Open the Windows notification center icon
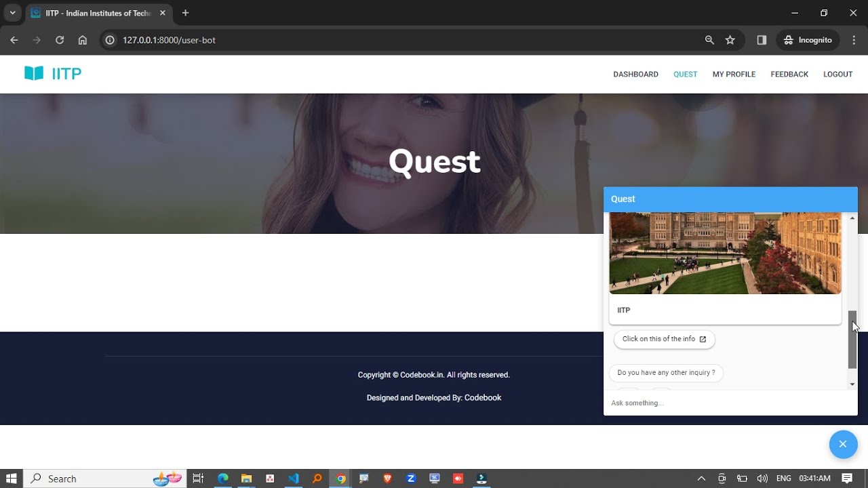 pyautogui.click(x=847, y=479)
